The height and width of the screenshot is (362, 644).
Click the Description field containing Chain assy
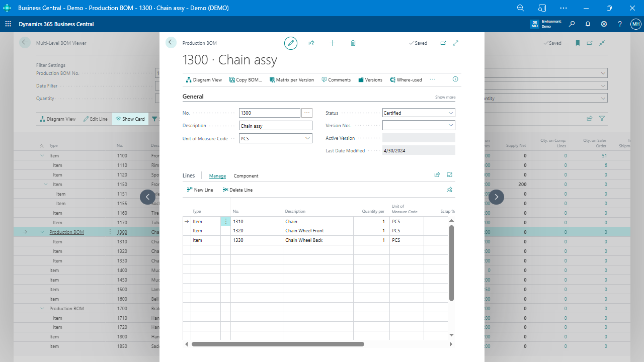tap(275, 126)
